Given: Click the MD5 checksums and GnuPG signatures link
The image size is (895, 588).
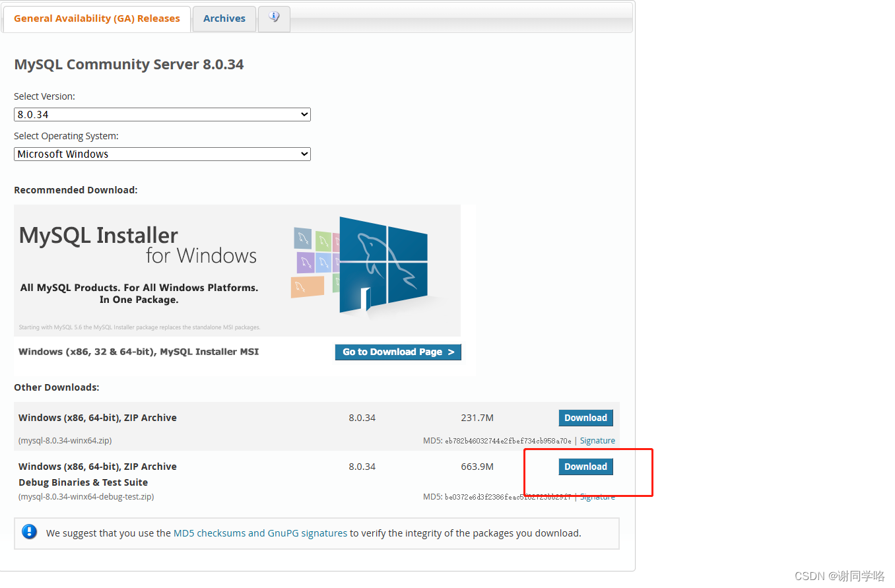Looking at the screenshot, I should tap(261, 533).
